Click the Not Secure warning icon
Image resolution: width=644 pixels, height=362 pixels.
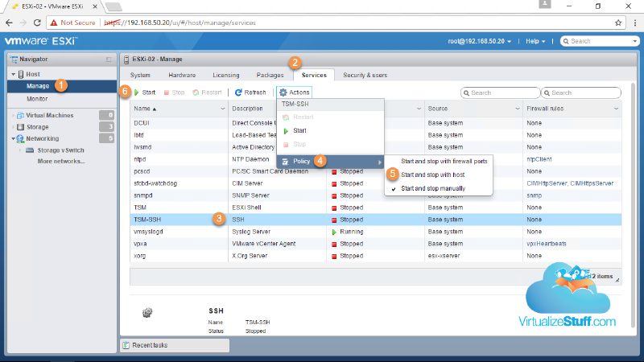(54, 23)
